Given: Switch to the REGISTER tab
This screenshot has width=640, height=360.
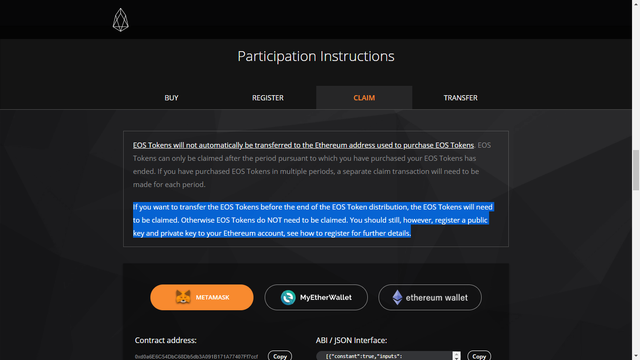Looking at the screenshot, I should click(268, 98).
